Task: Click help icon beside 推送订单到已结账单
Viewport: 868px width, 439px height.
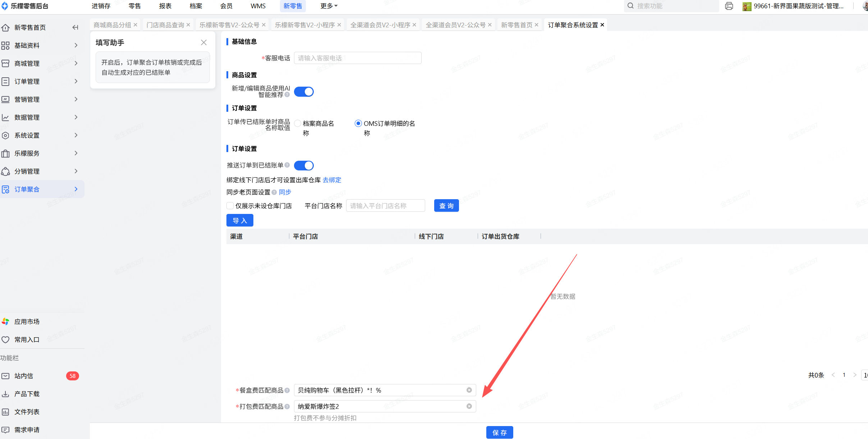Action: tap(287, 165)
